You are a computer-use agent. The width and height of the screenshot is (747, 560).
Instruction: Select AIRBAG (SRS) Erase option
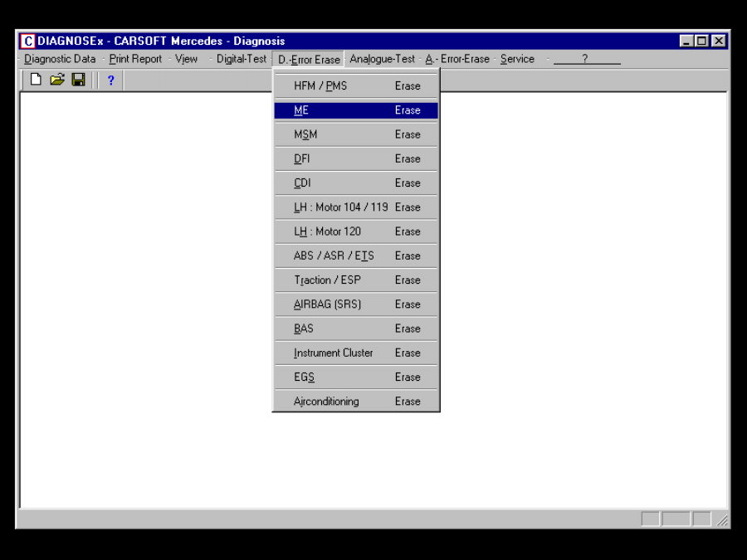356,304
